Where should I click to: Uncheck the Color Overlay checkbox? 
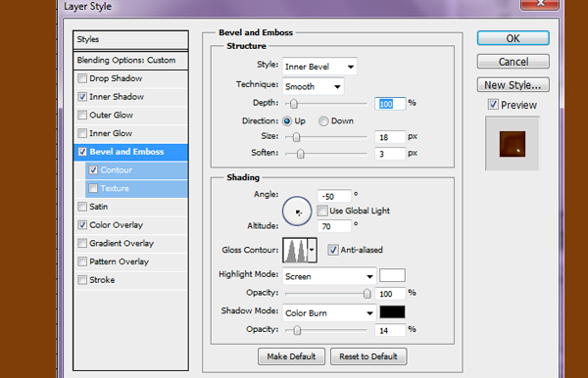point(82,225)
